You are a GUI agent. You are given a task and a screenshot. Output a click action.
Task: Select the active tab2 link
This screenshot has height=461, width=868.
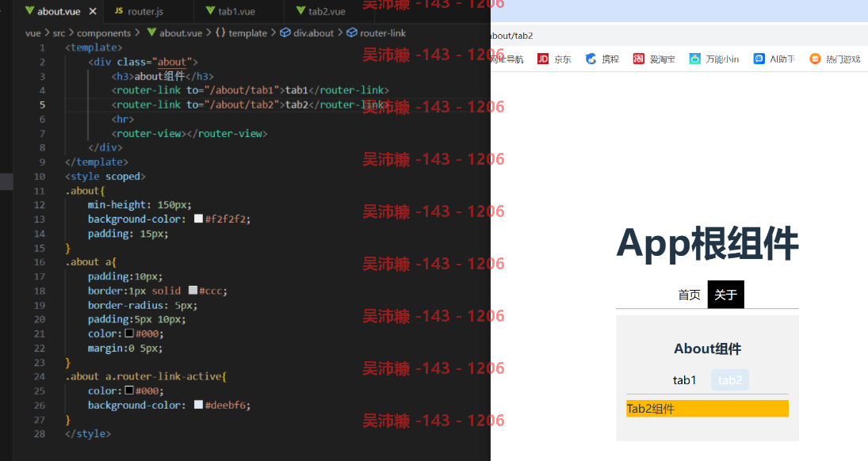(x=730, y=380)
